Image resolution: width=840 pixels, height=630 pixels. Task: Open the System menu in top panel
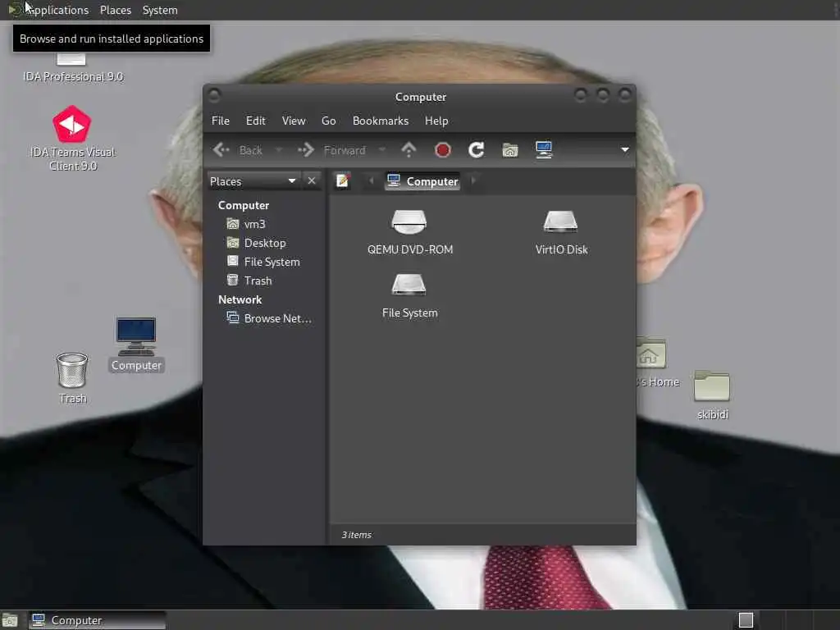[x=160, y=10]
